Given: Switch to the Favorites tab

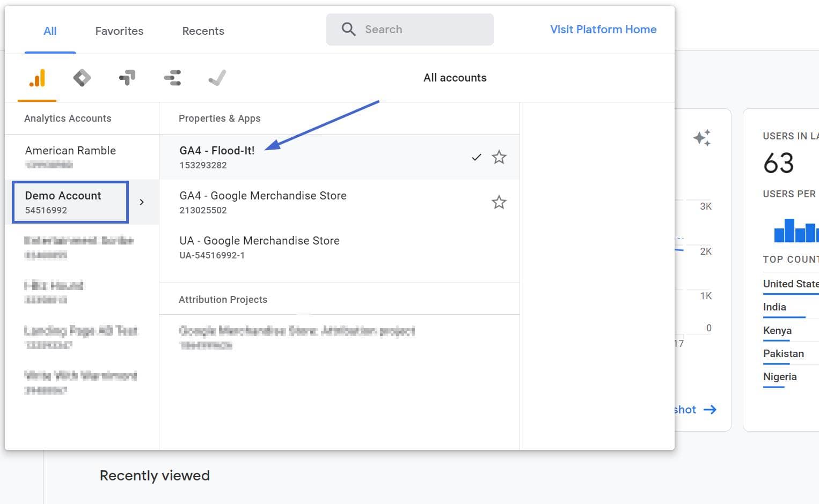Looking at the screenshot, I should coord(119,31).
